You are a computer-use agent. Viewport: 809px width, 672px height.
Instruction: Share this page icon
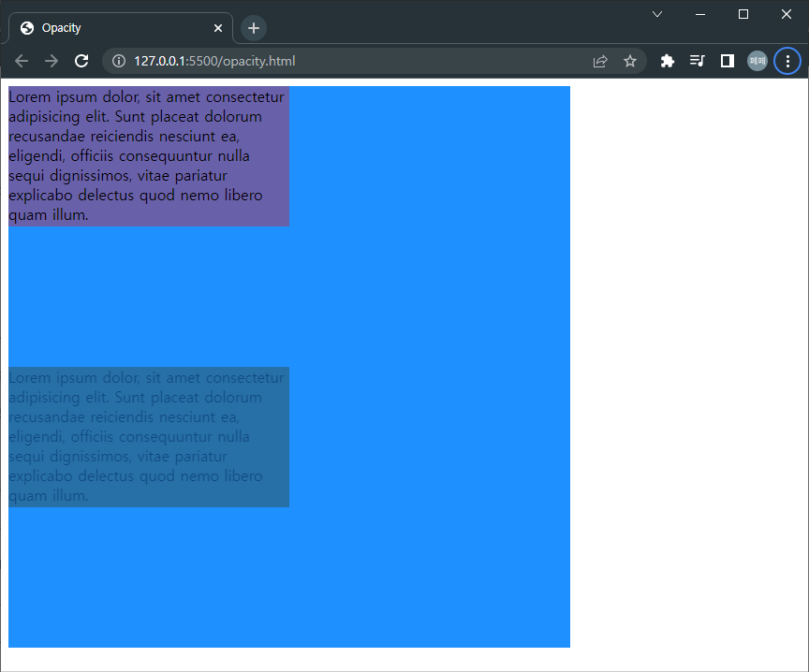tap(600, 62)
